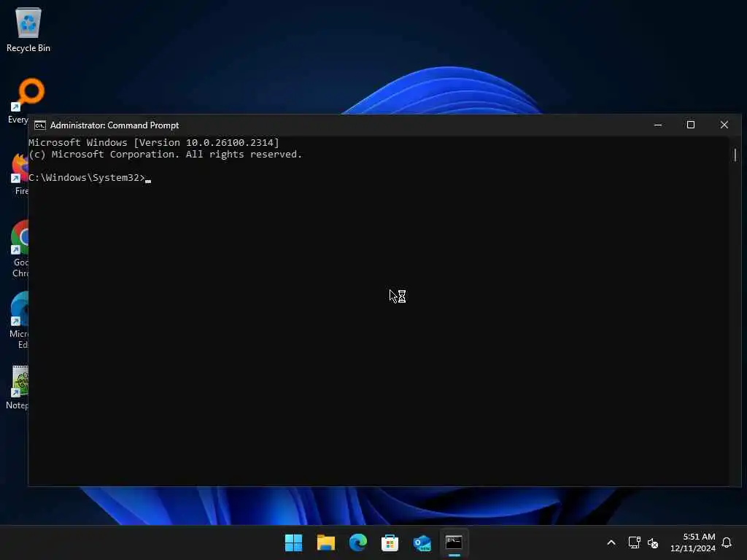Screen dimensions: 747x560
Task: Click Command Prompt taskbar icon
Action: 454,542
